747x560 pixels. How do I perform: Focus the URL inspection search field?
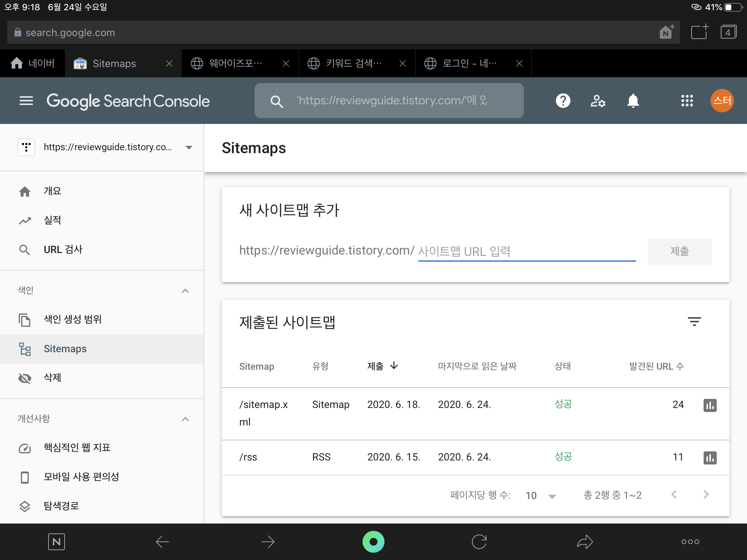tap(389, 101)
